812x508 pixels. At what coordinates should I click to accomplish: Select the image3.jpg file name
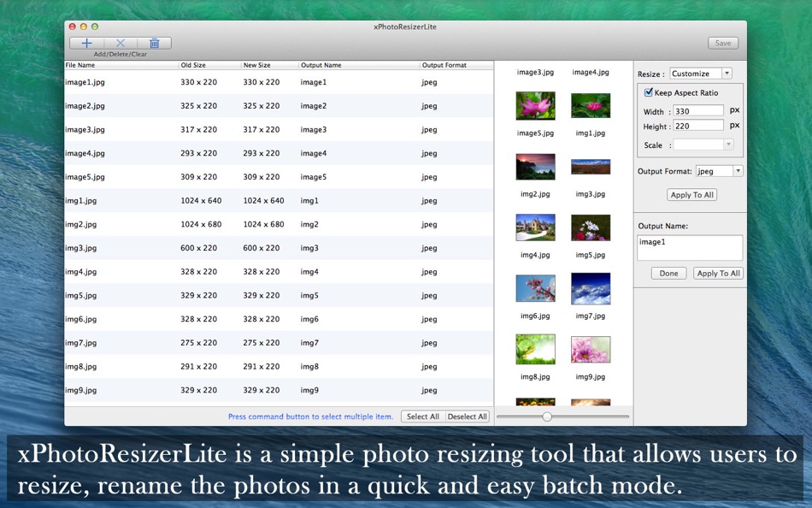[85, 130]
